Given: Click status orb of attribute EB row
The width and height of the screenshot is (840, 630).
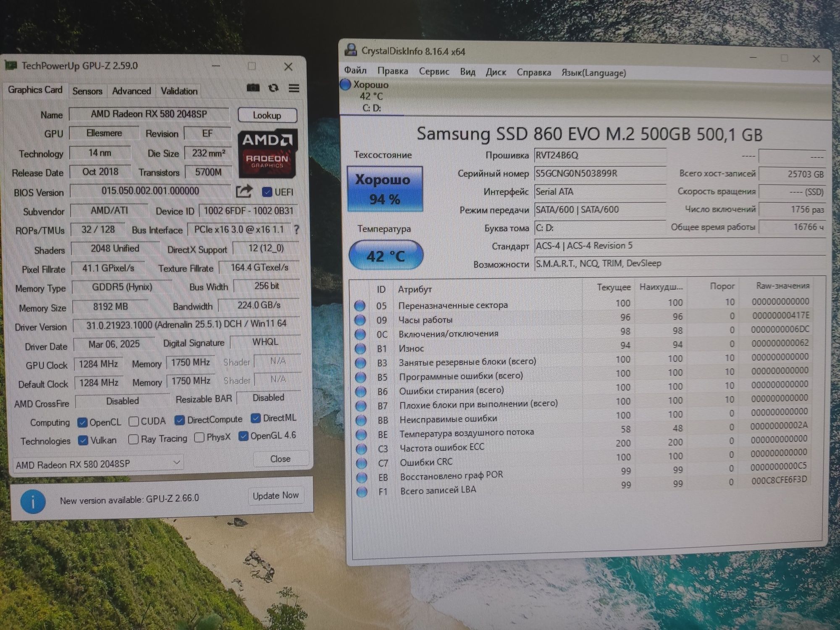Looking at the screenshot, I should coord(362,477).
